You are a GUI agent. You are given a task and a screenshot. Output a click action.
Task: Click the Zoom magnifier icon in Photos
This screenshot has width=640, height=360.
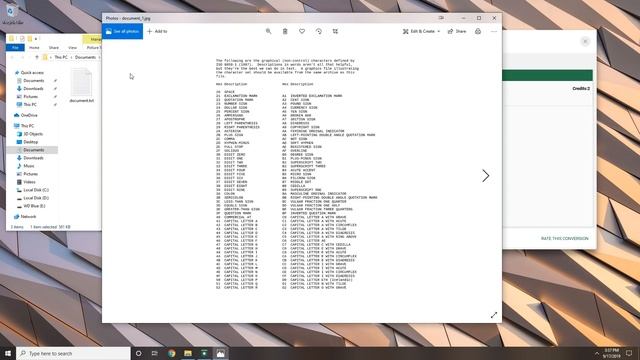click(269, 31)
